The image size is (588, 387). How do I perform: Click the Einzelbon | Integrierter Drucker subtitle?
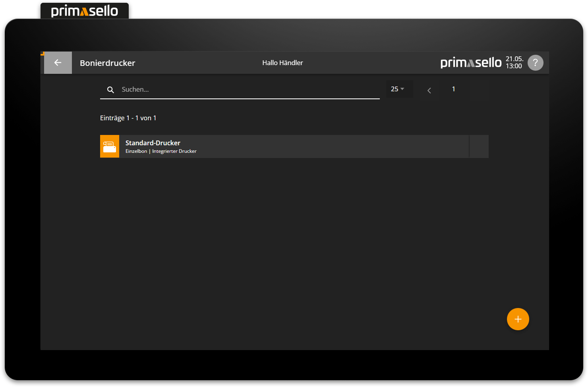coord(161,151)
